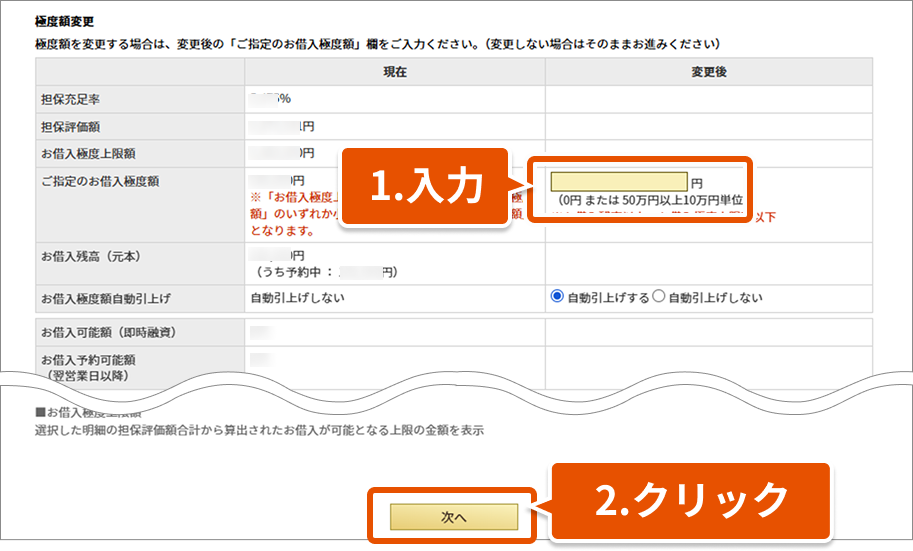Click the orange 1.入力 callout label
The height and width of the screenshot is (551, 913).
click(x=426, y=188)
